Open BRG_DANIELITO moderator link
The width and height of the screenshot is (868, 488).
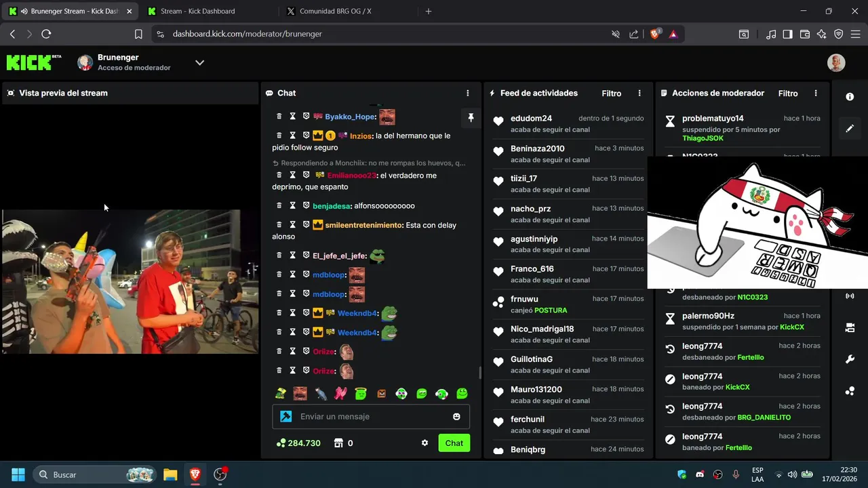pyautogui.click(x=764, y=418)
